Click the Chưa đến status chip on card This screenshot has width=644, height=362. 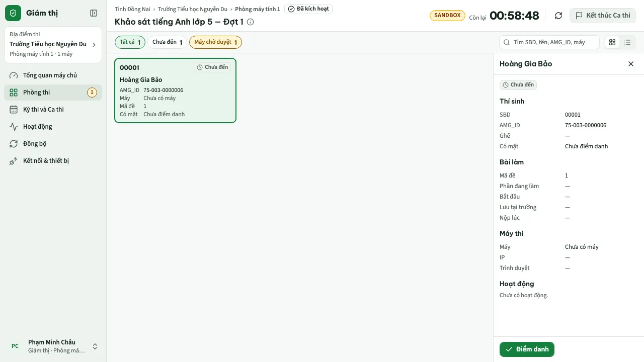(212, 67)
